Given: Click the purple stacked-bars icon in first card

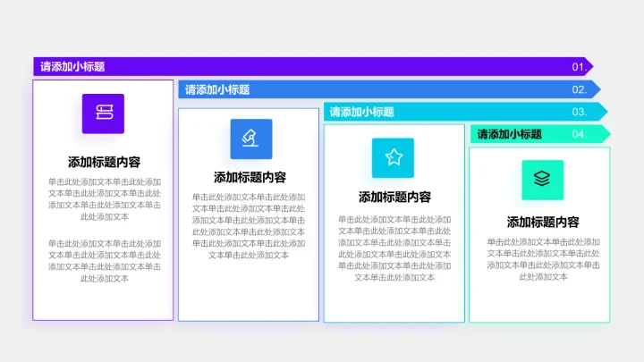Looking at the screenshot, I should pos(103,114).
